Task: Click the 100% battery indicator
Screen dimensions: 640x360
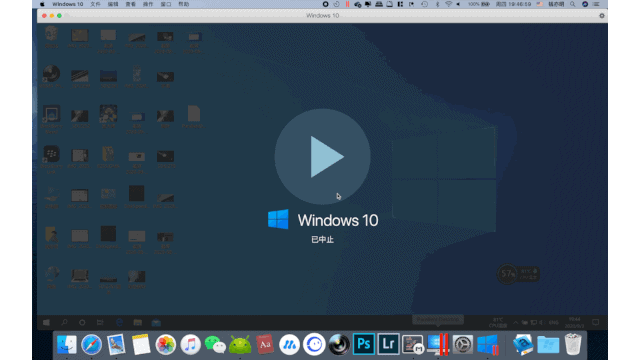Action: pos(478,4)
